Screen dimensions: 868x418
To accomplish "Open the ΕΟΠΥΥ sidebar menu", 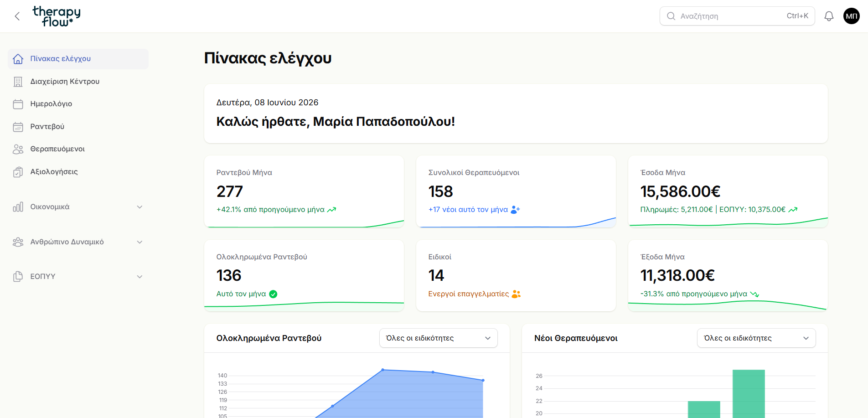I will tap(78, 277).
